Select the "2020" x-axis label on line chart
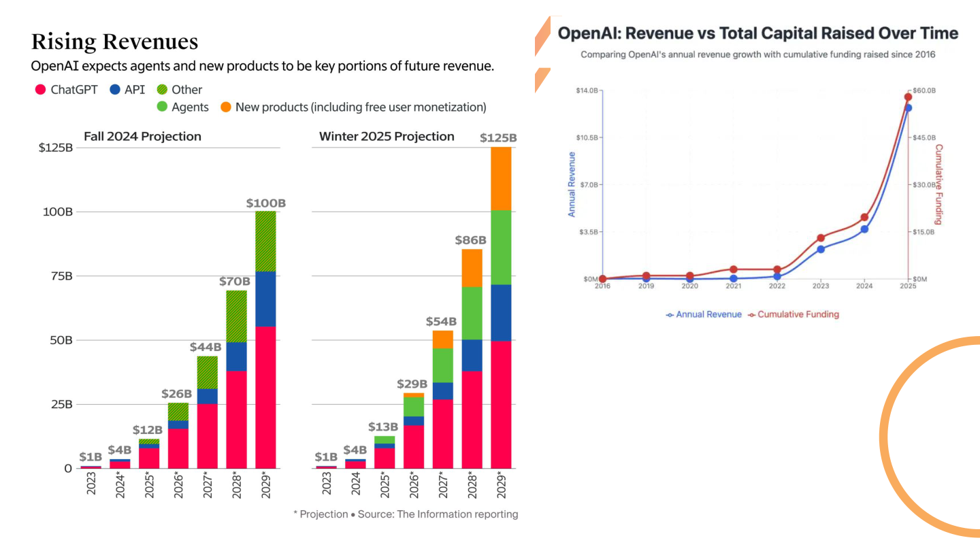The height and width of the screenshot is (551, 980). 690,286
